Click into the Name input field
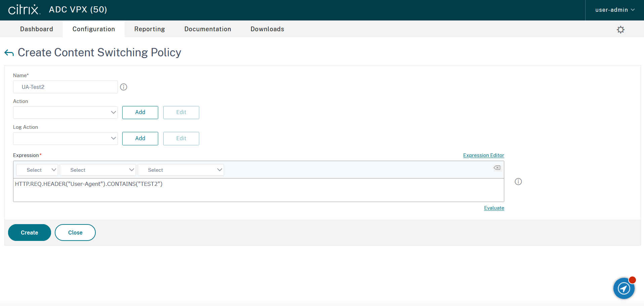This screenshot has height=306, width=644. (66, 87)
